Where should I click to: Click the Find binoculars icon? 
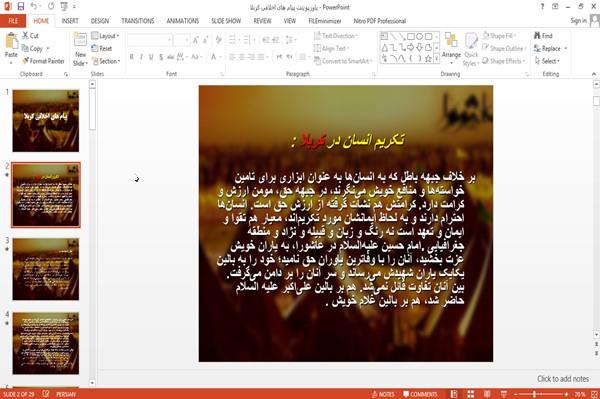click(537, 36)
